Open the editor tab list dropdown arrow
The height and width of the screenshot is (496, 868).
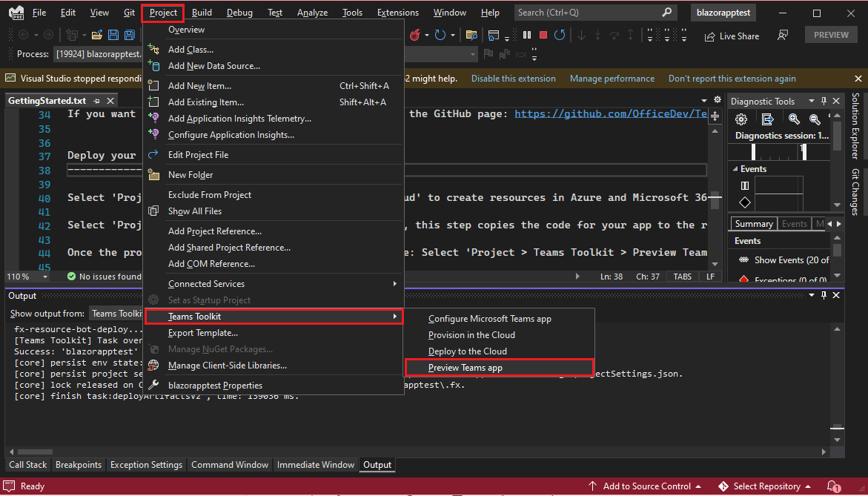tap(704, 101)
